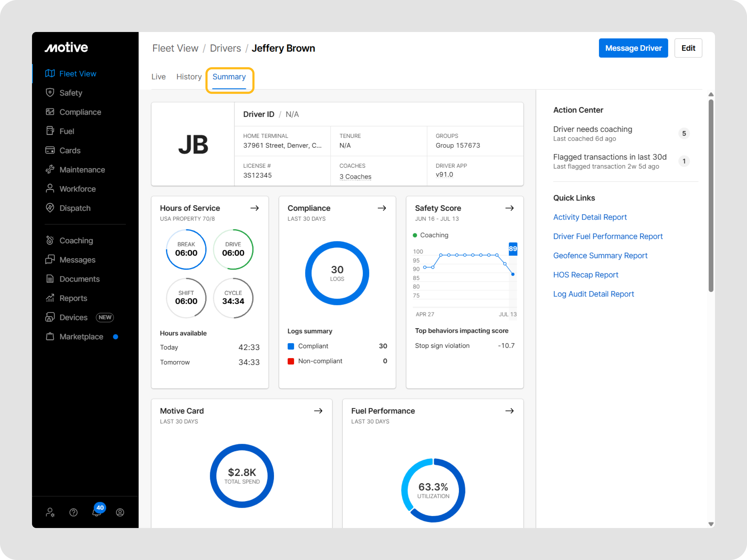Viewport: 747px width, 560px height.
Task: Expand the Compliance card arrow
Action: 382,208
